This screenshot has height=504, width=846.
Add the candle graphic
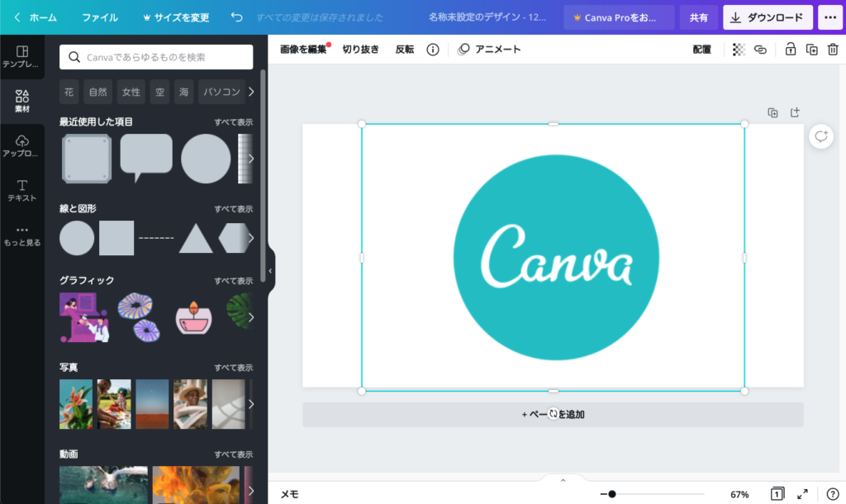193,318
